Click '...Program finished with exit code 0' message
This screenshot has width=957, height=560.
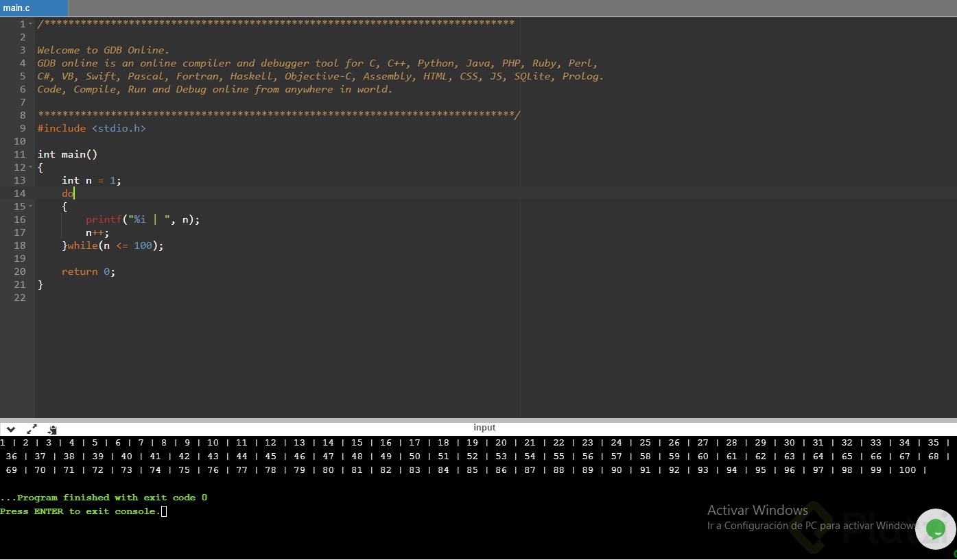coord(104,498)
